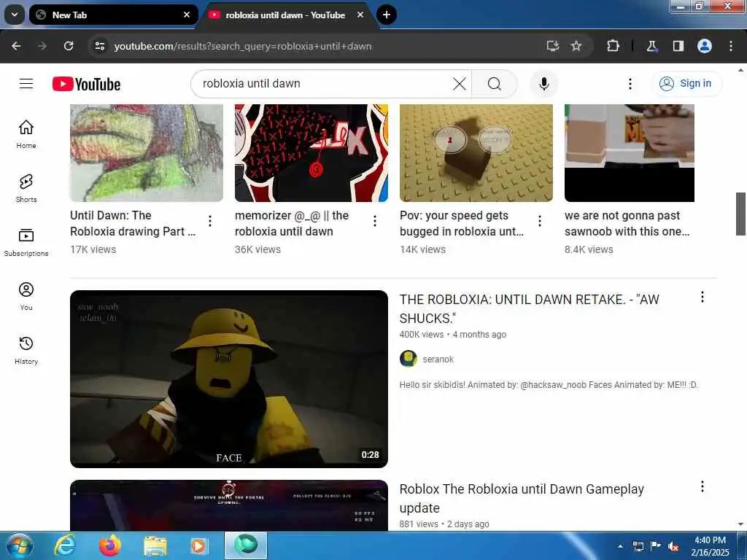Open Chrome Labs flask icon
Screen dimensions: 747x560
pyautogui.click(x=651, y=46)
